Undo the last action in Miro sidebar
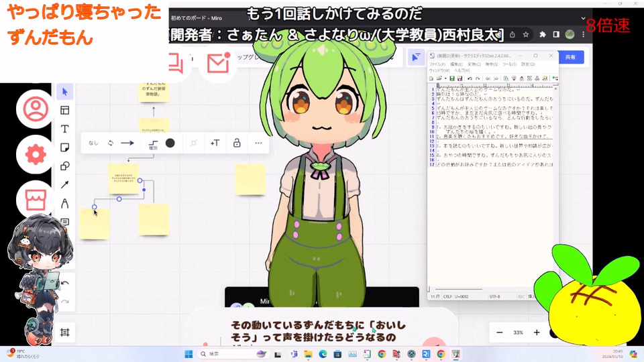The image size is (644, 362). click(65, 283)
